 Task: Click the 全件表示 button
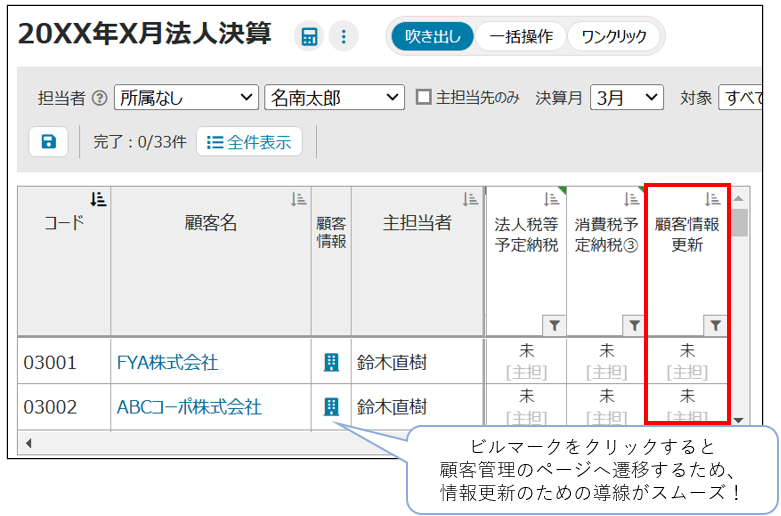coord(249,142)
